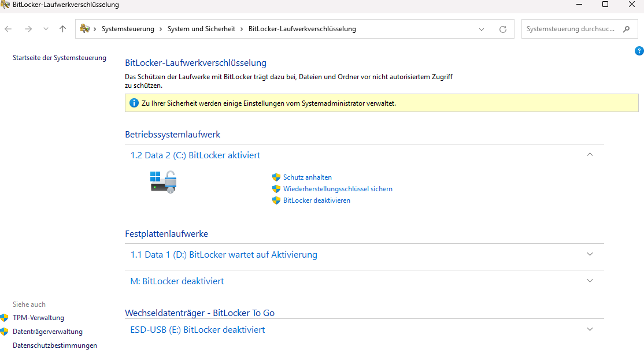Click Schutz anhalten

tap(307, 177)
